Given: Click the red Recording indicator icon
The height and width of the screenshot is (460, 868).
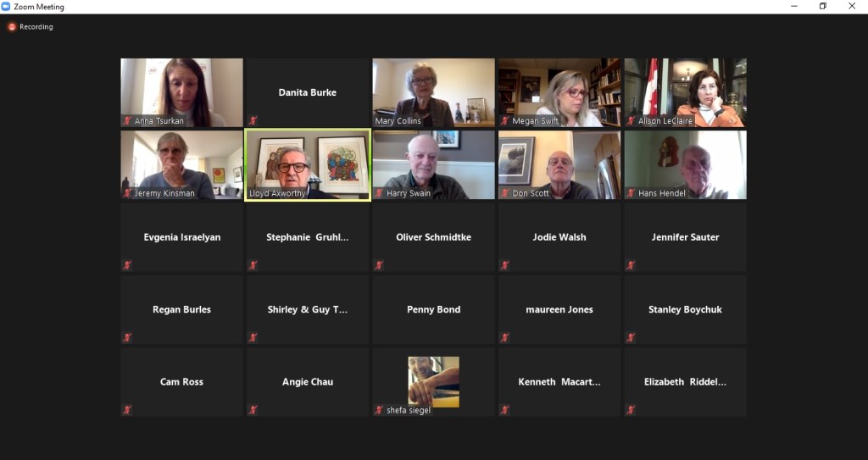Looking at the screenshot, I should pyautogui.click(x=12, y=26).
